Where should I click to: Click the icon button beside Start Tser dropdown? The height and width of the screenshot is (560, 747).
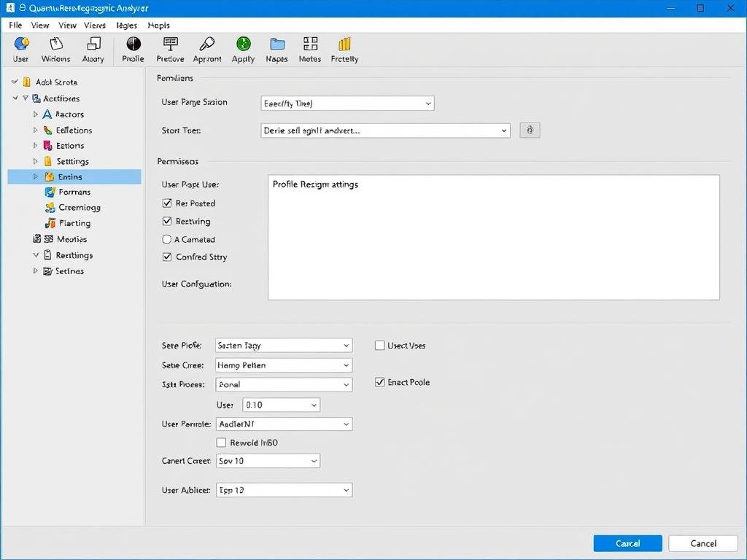[x=530, y=131]
